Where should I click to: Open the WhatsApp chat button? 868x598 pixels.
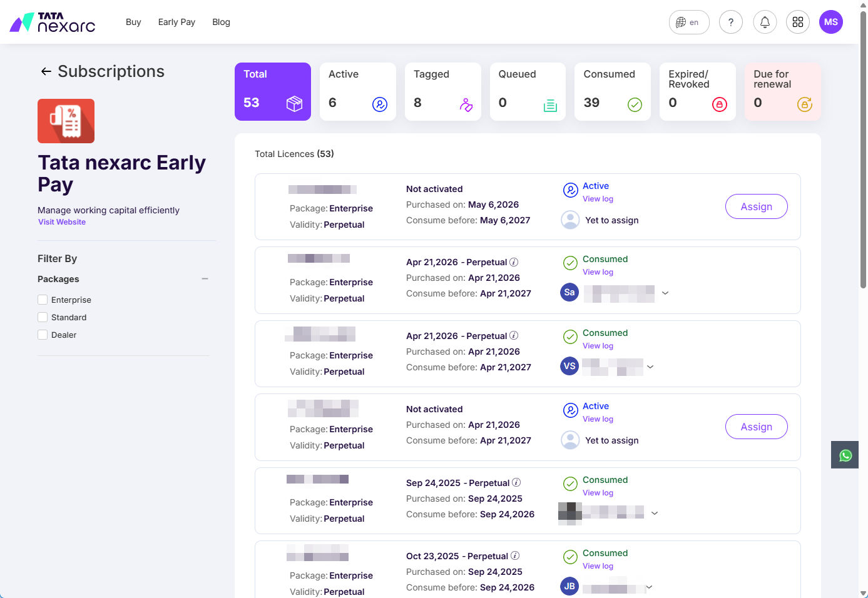[845, 455]
